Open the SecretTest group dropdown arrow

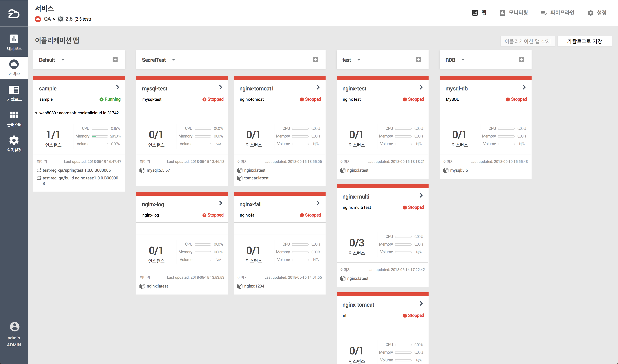click(173, 60)
